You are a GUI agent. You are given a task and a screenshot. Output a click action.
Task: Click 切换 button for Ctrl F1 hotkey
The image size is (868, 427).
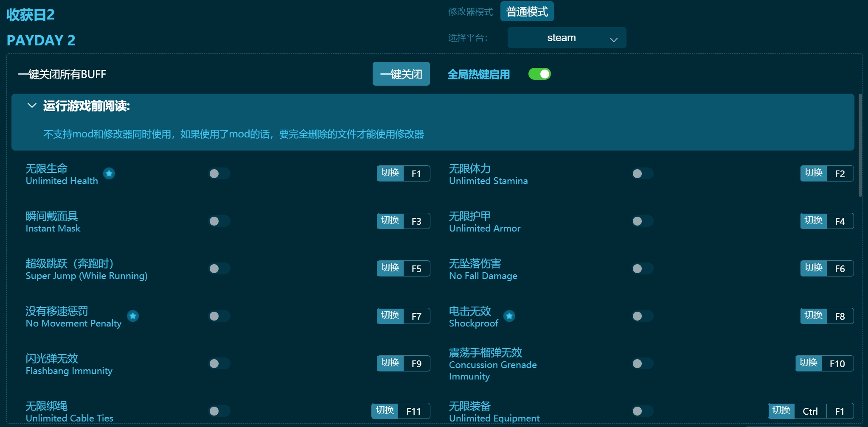pyautogui.click(x=781, y=411)
